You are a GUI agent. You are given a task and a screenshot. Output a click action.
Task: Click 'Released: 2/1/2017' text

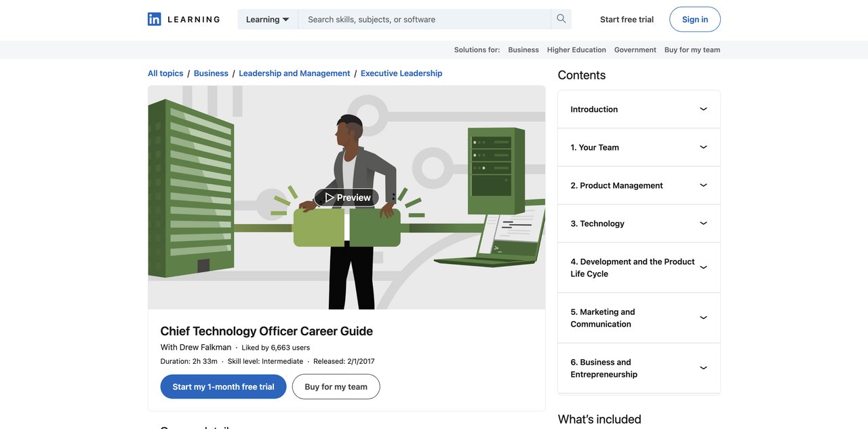tap(344, 361)
